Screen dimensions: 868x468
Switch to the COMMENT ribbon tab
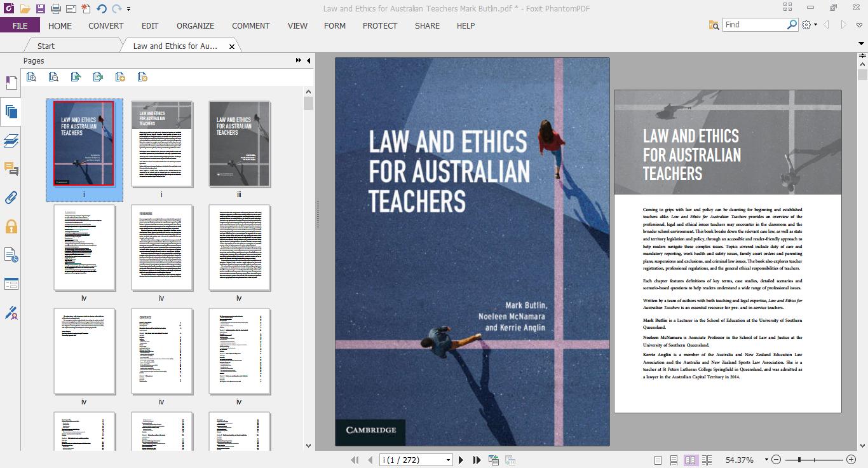(251, 25)
